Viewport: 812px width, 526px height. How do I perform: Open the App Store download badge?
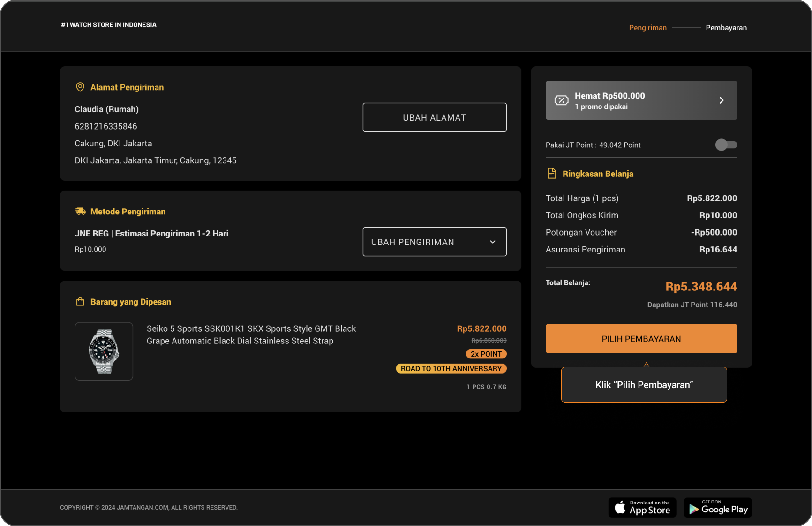click(642, 508)
